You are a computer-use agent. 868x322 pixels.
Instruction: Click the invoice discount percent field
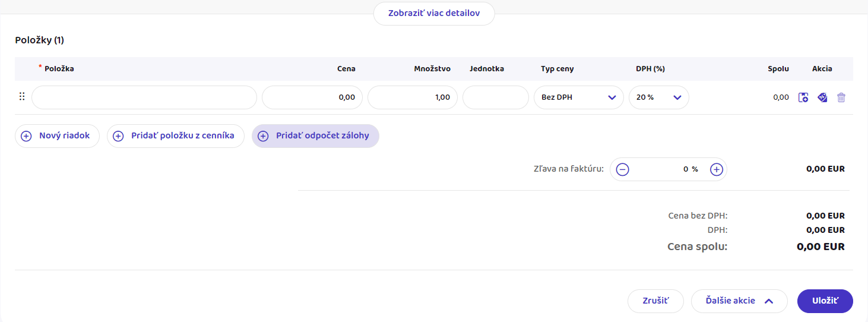point(669,169)
